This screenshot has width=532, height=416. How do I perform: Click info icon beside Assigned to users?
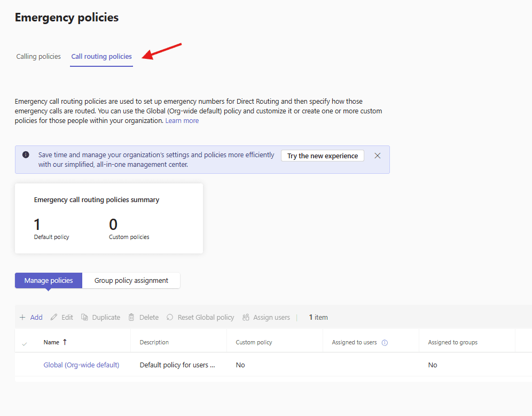[x=385, y=343]
